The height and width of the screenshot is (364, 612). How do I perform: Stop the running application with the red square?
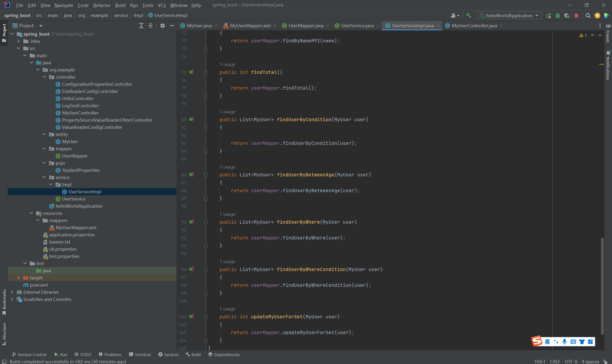click(576, 16)
